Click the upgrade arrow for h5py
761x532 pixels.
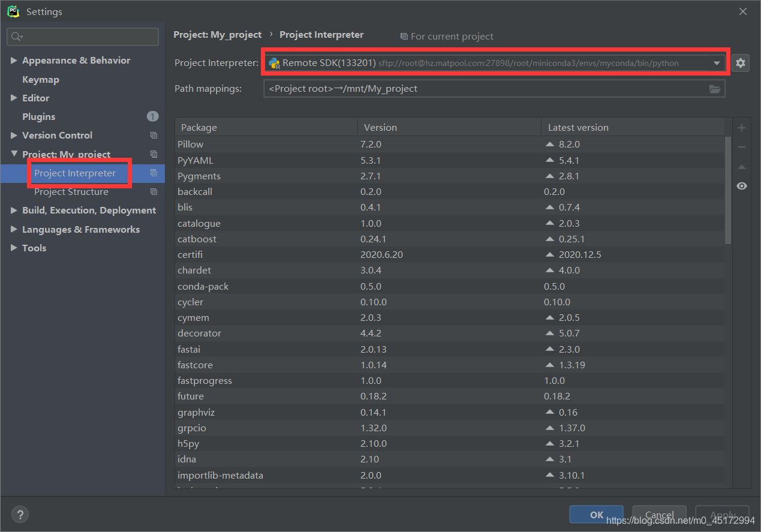pos(549,444)
